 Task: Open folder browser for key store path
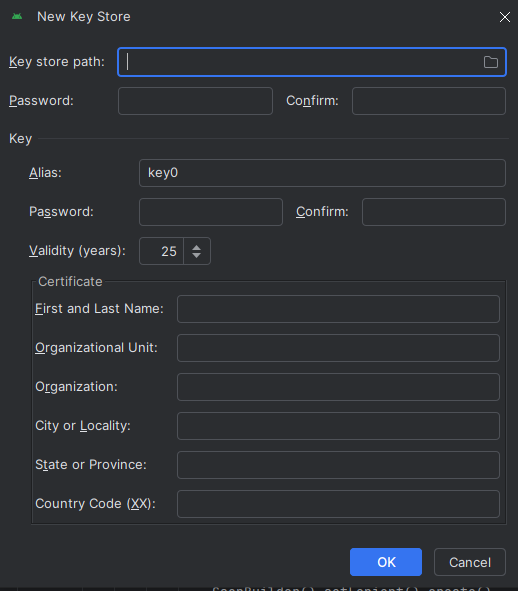click(x=490, y=62)
